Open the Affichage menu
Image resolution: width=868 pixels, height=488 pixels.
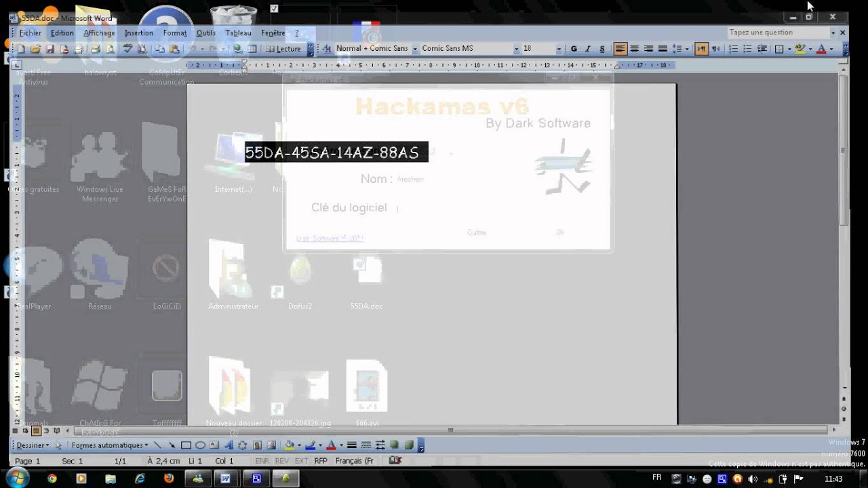pyautogui.click(x=100, y=33)
